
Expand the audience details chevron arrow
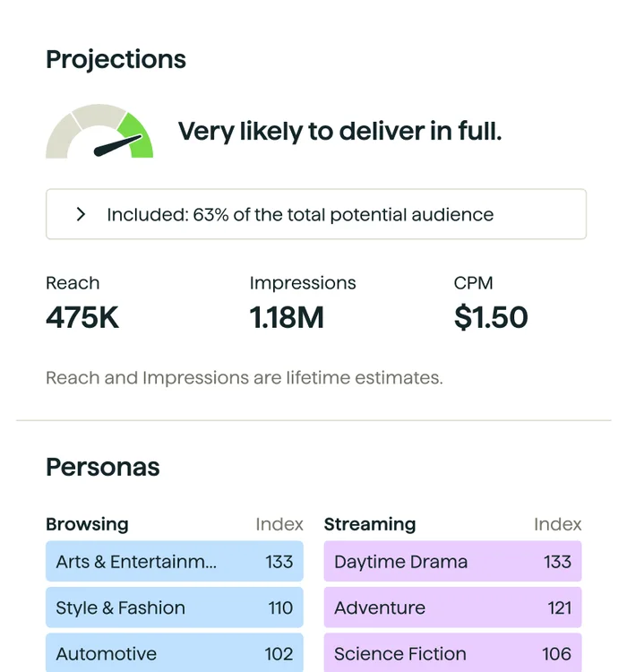coord(81,214)
